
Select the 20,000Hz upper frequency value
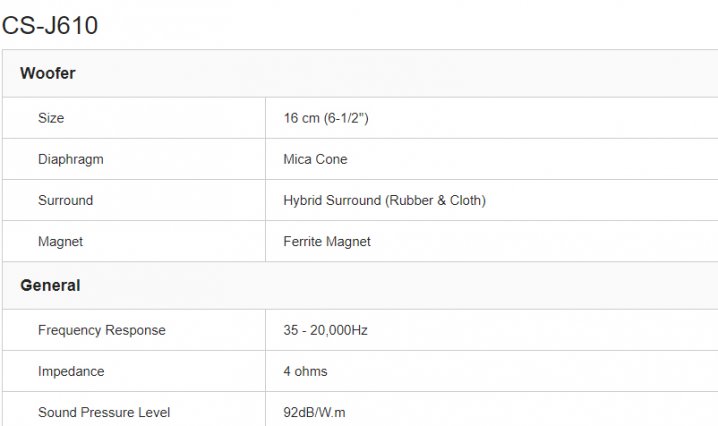pyautogui.click(x=340, y=330)
